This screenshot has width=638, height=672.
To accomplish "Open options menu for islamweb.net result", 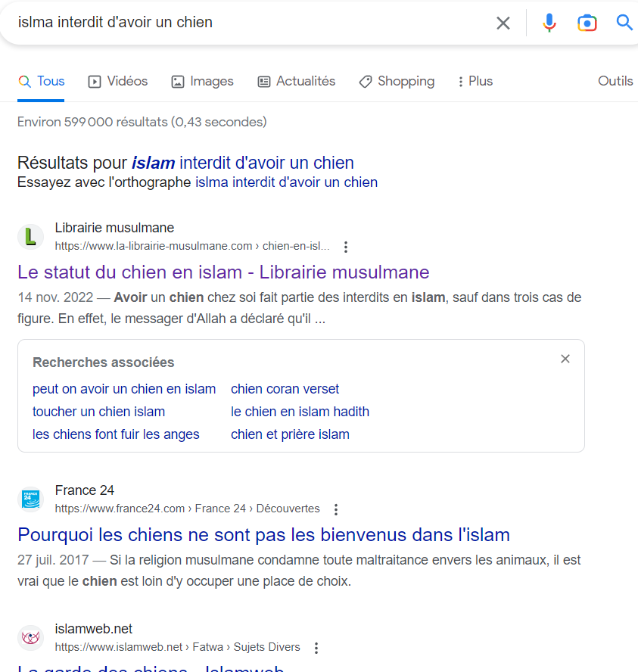I will [316, 648].
